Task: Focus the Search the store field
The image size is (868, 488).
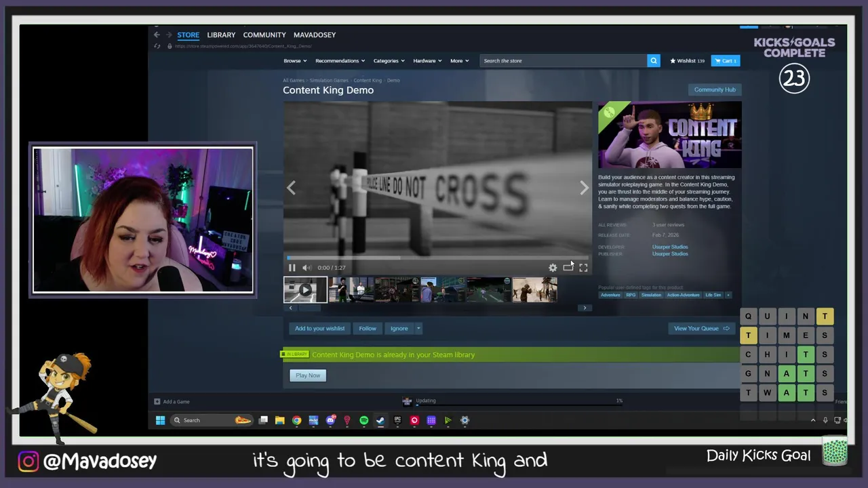Action: [563, 61]
